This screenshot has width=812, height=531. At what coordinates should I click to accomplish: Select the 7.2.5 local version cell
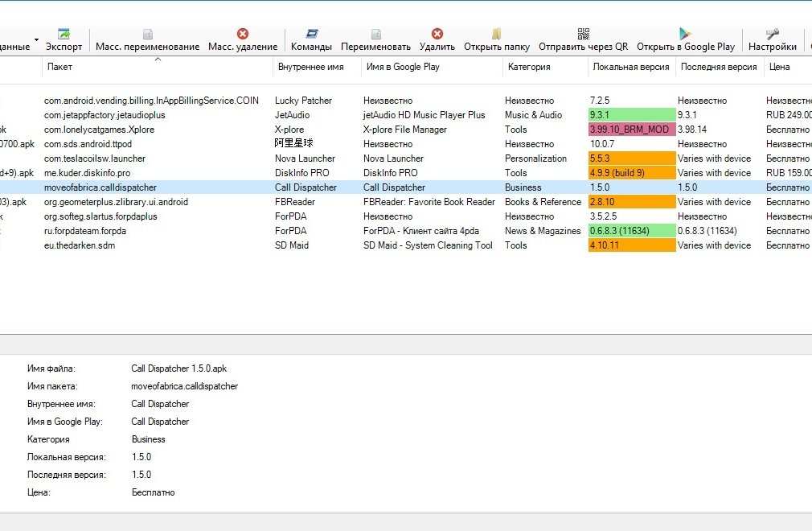tap(600, 101)
